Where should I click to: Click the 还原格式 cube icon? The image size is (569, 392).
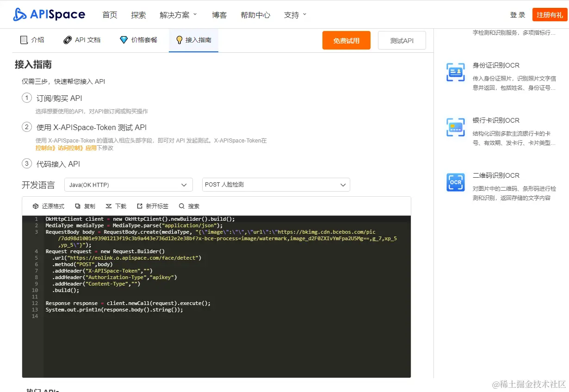click(x=36, y=206)
